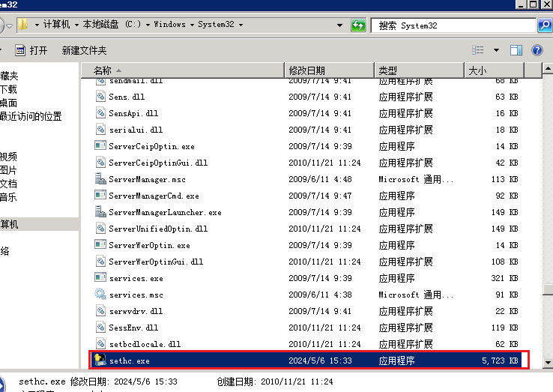Click the search magnifier icon
Screen dimensions: 553x392
pos(545,25)
